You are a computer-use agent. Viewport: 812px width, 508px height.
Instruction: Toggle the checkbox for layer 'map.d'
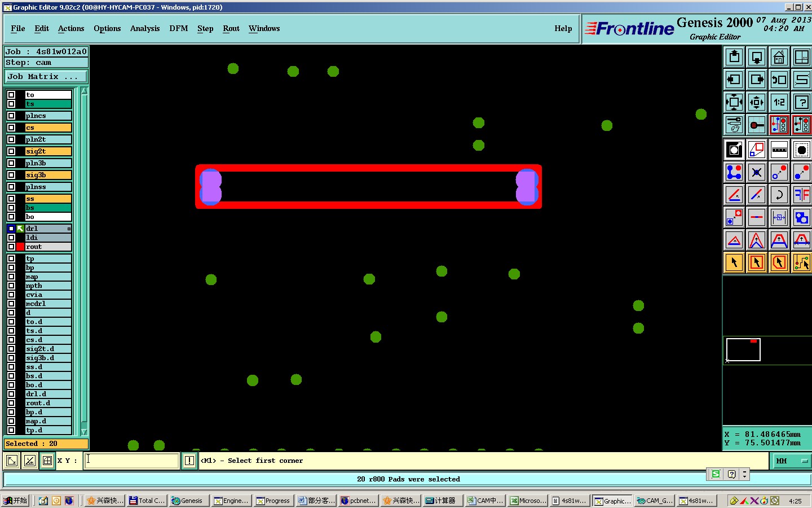pyautogui.click(x=11, y=421)
